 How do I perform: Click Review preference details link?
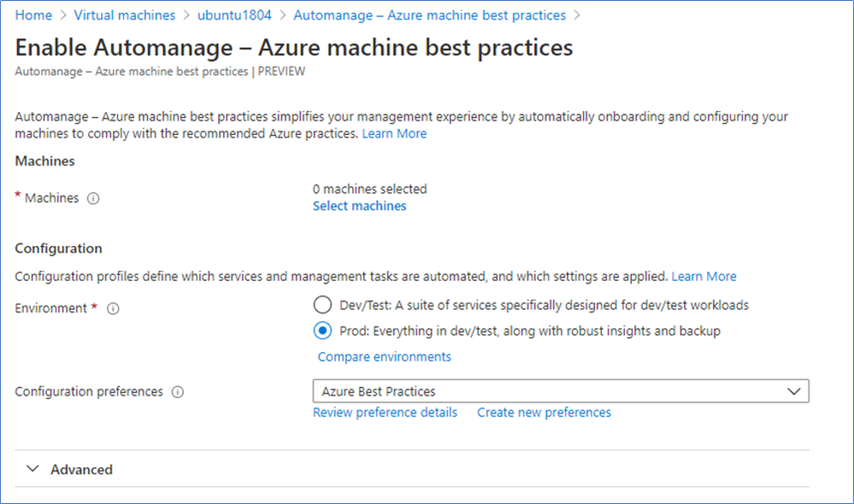385,413
